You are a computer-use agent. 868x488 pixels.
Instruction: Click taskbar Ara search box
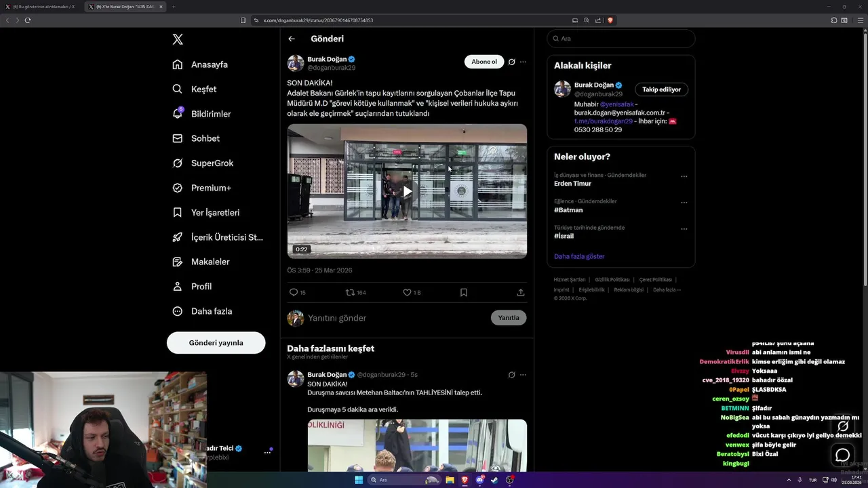click(x=403, y=480)
